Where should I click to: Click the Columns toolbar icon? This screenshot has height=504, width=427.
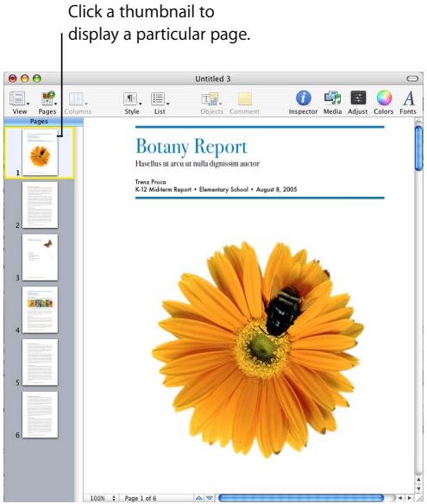tap(76, 98)
